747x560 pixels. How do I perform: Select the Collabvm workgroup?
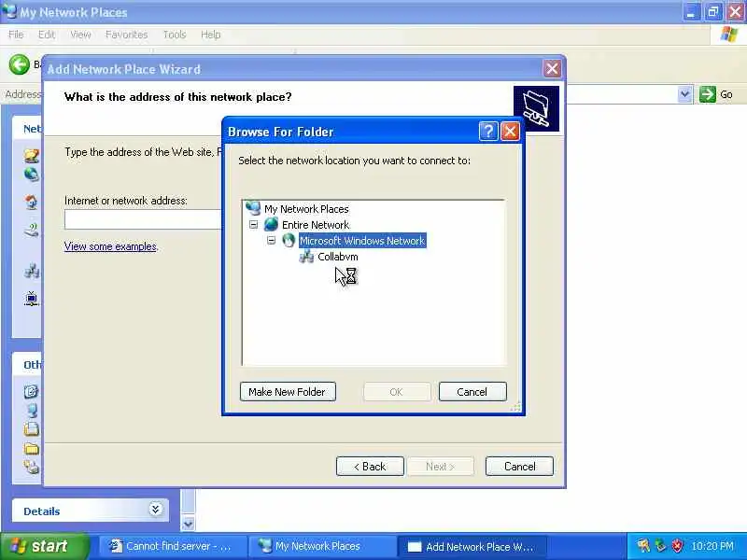click(x=337, y=257)
